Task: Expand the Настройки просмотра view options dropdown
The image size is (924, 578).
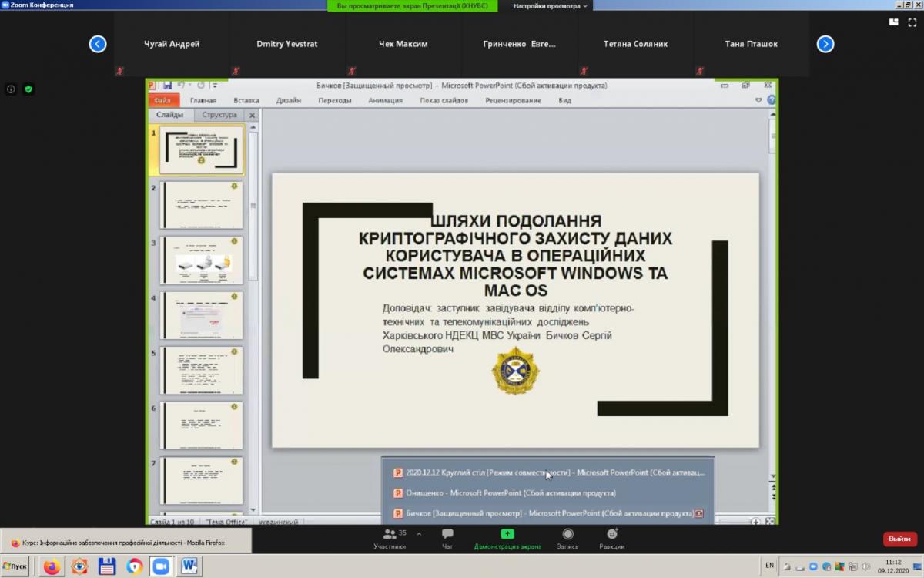Action: (550, 6)
